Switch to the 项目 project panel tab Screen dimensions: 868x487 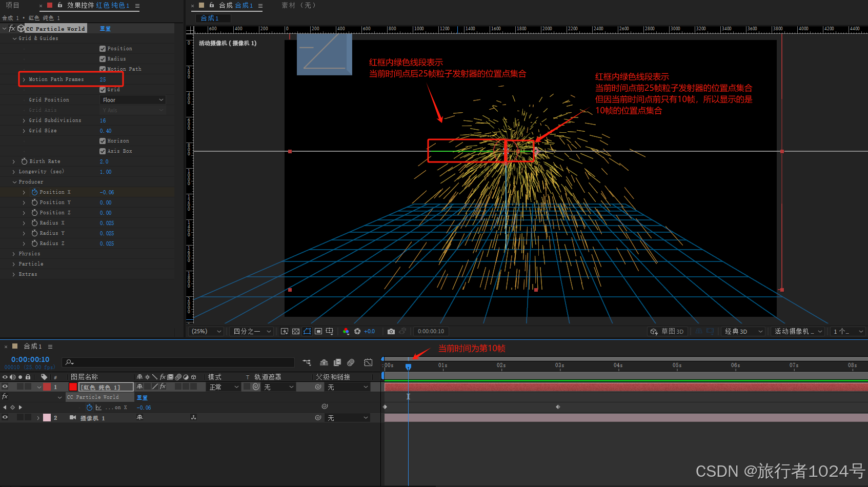click(12, 5)
